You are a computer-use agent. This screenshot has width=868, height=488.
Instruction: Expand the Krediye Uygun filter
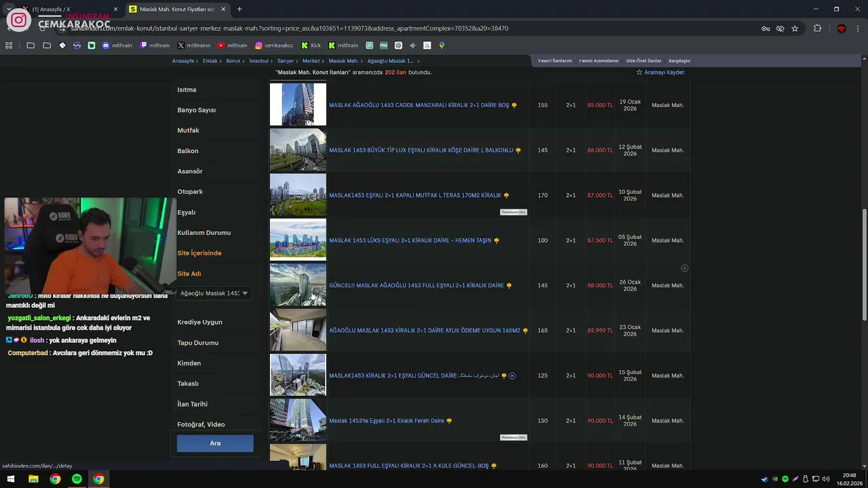pyautogui.click(x=199, y=322)
